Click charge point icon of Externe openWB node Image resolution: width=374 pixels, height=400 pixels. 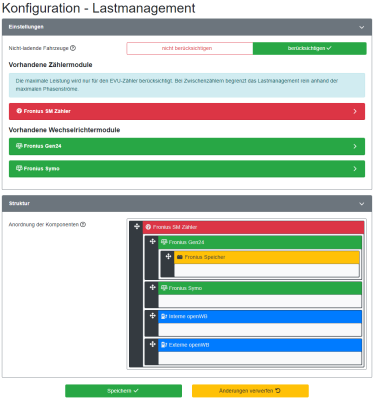[x=164, y=345]
